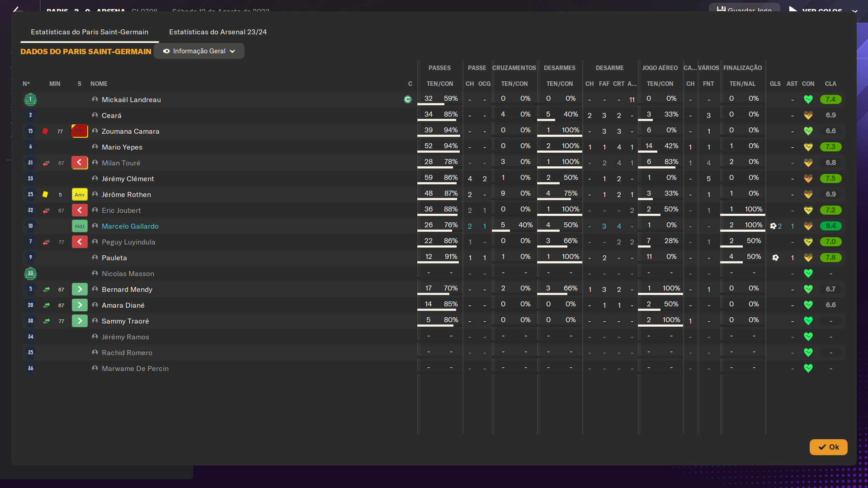Viewport: 868px width, 488px height.
Task: Click Mickaël Landreau's captain C badge
Action: [x=408, y=100]
